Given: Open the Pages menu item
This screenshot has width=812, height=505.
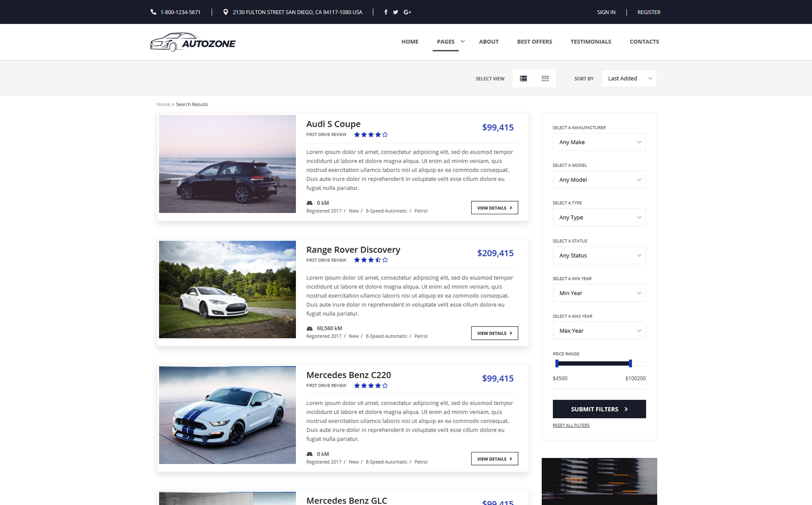Looking at the screenshot, I should click(446, 42).
